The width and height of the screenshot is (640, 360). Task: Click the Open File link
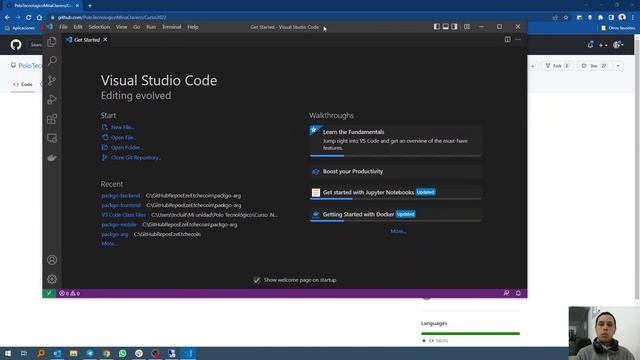click(123, 138)
